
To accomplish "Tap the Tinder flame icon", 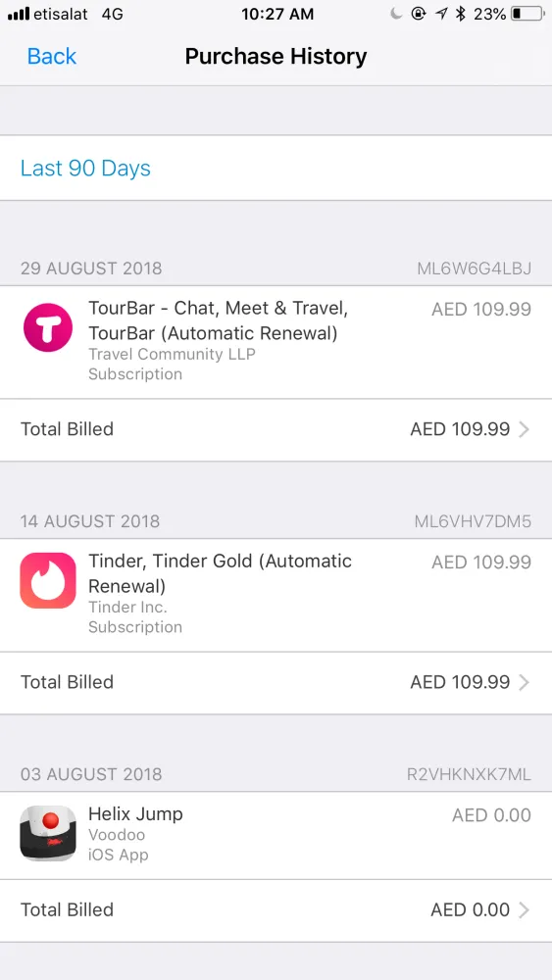I will (x=48, y=580).
